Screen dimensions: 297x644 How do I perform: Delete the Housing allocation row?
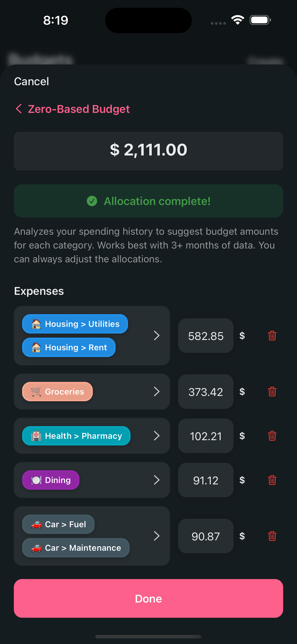(x=272, y=336)
